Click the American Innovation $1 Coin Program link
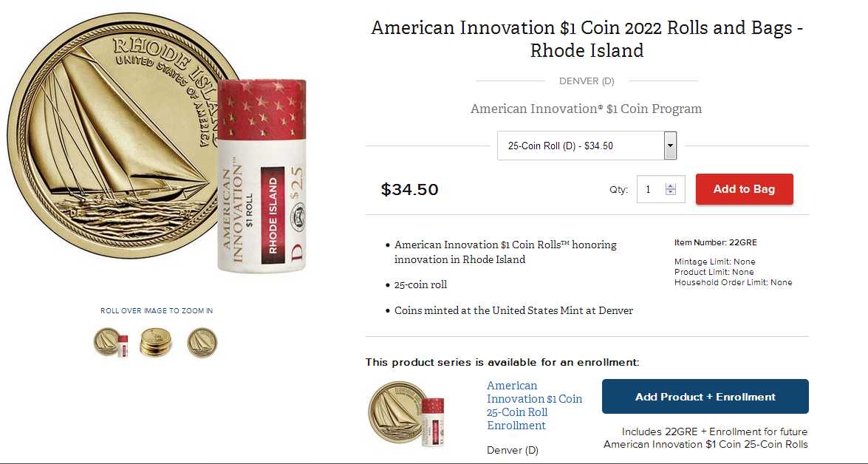868x464 pixels. tap(586, 108)
